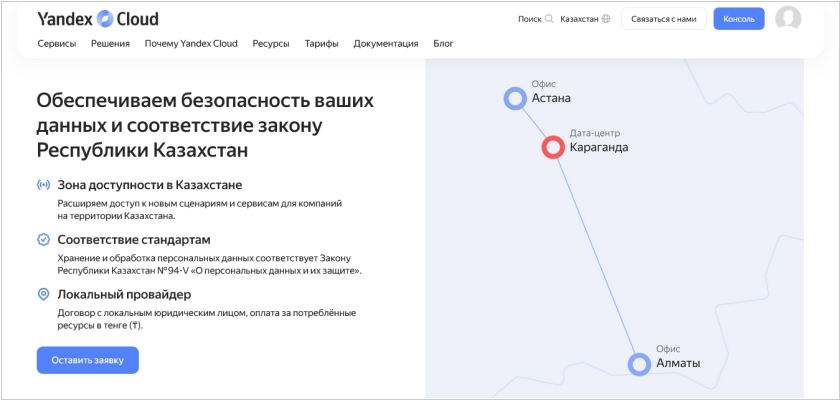Open the Документация link
The width and height of the screenshot is (840, 400).
(x=386, y=43)
